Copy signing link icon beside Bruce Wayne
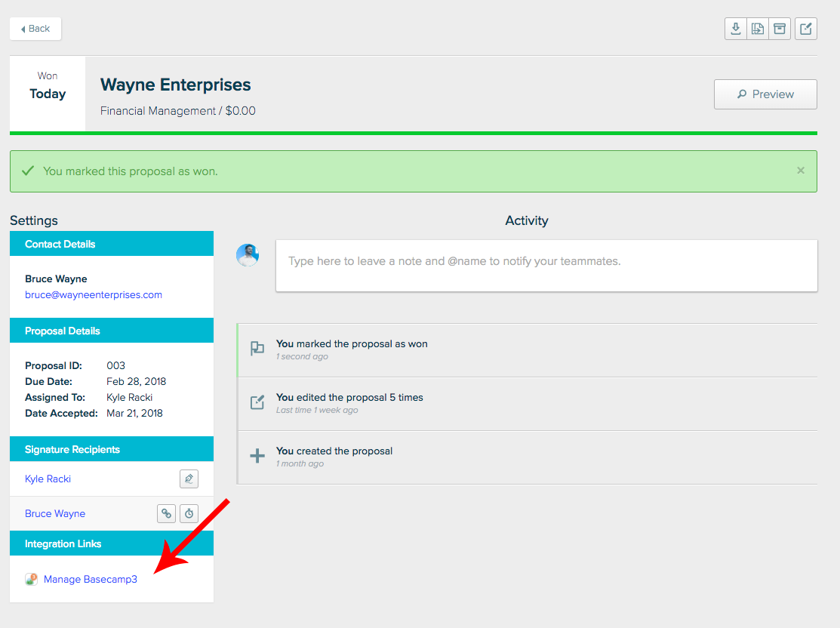Screen dimensions: 840x628 tap(166, 513)
